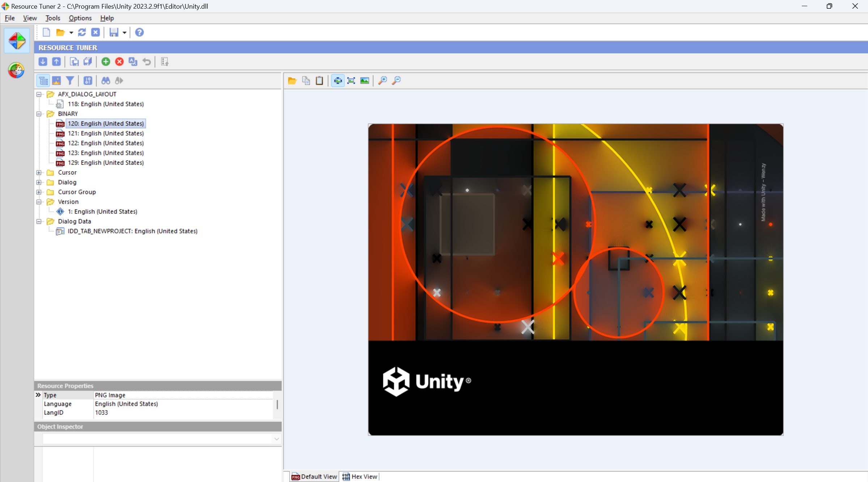The width and height of the screenshot is (868, 482).
Task: Collapse the BINARY folder node
Action: pyautogui.click(x=39, y=114)
